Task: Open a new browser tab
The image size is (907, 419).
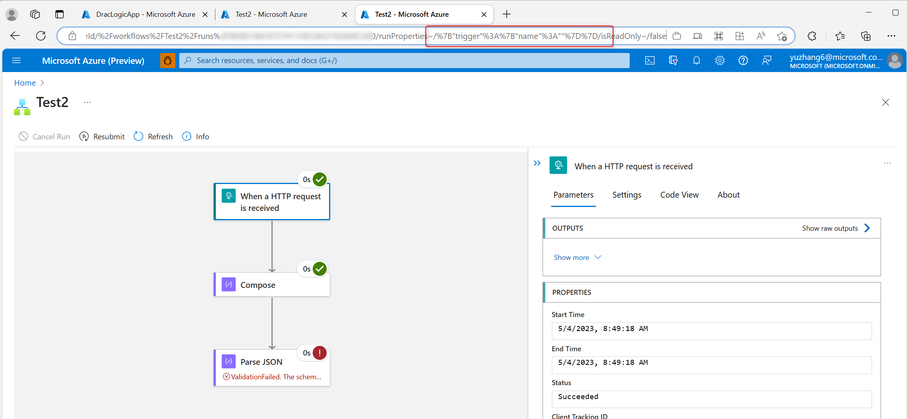Action: 507,14
